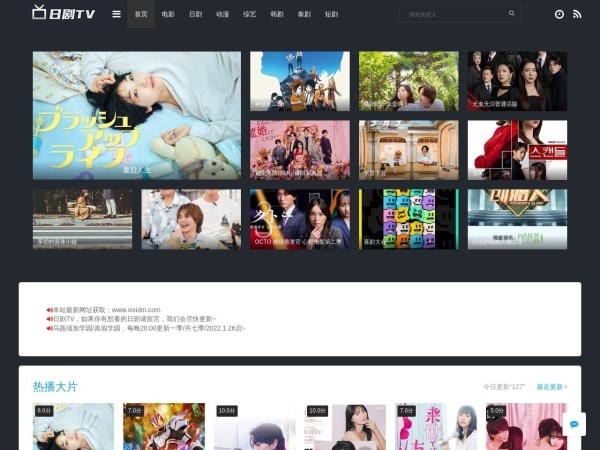
Task: Click the RSS feed icon
Action: click(576, 14)
